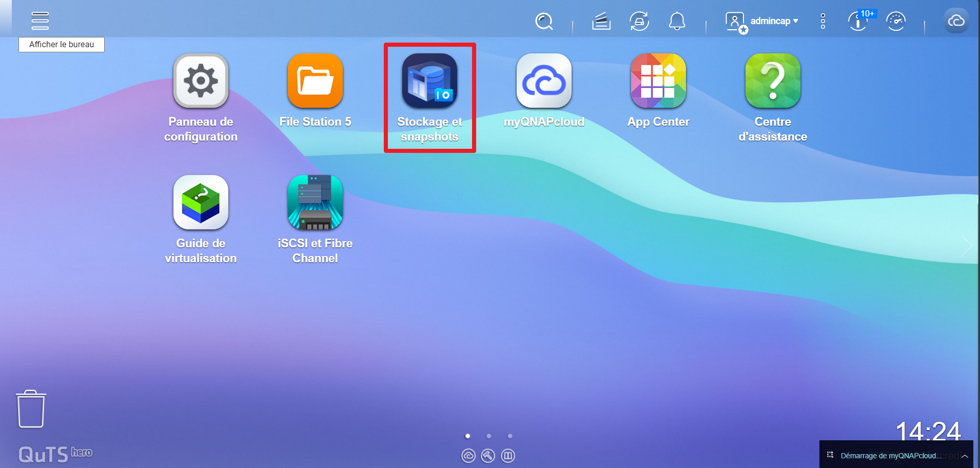
Task: Click the grid icon in the notification bar
Action: (830, 455)
